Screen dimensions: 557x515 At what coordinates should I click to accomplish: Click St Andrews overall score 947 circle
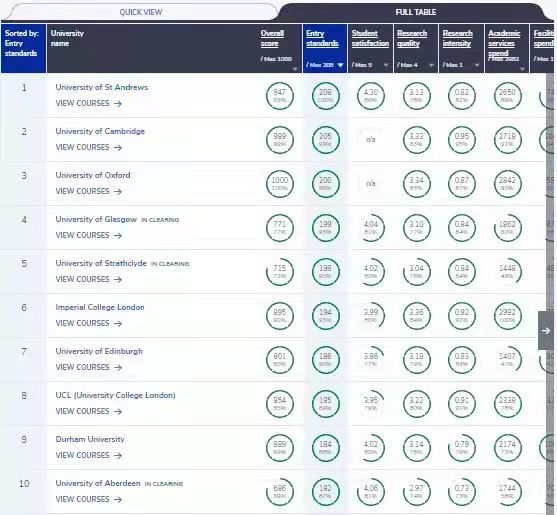[280, 96]
